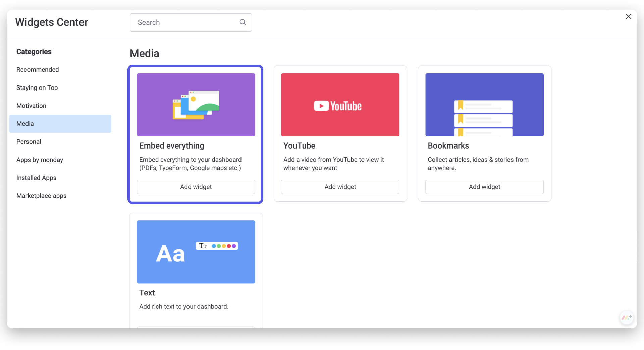Type in the widget Search field

click(191, 22)
